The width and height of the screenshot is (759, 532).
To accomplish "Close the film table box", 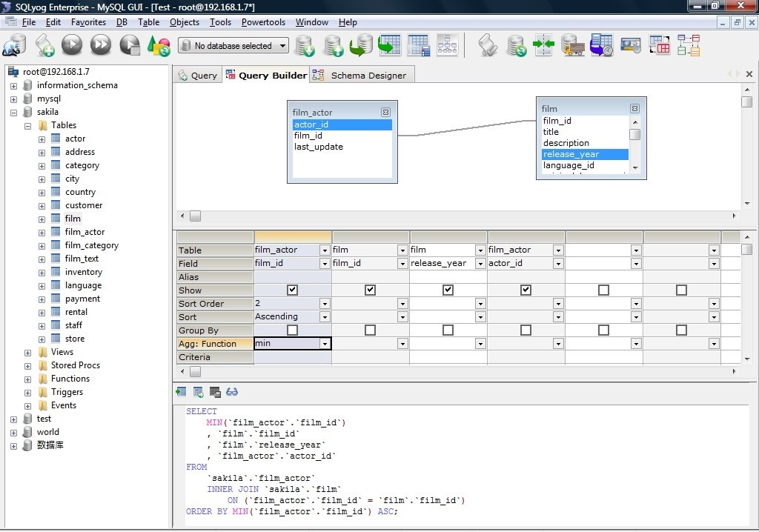I will pyautogui.click(x=634, y=109).
